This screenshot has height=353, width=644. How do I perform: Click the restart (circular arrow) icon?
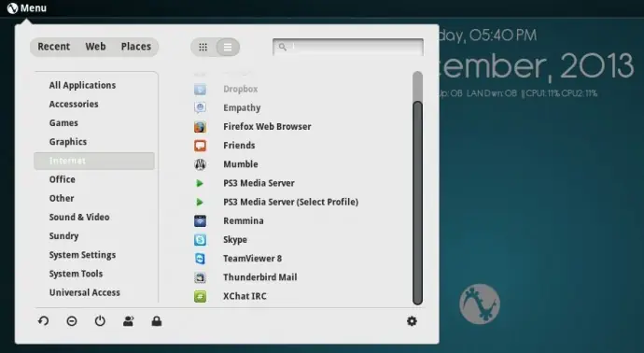(x=44, y=321)
